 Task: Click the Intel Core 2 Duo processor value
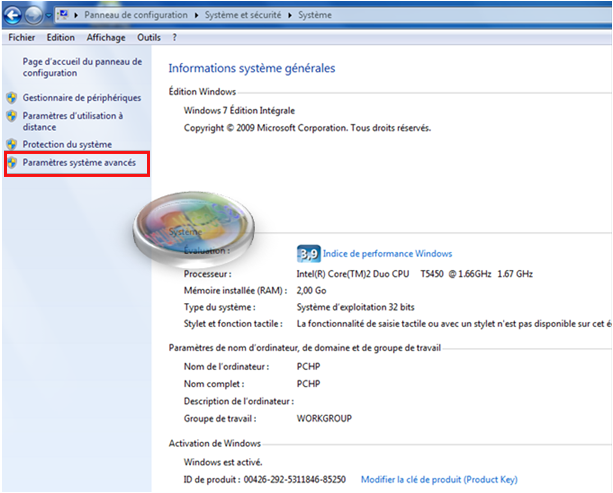414,274
